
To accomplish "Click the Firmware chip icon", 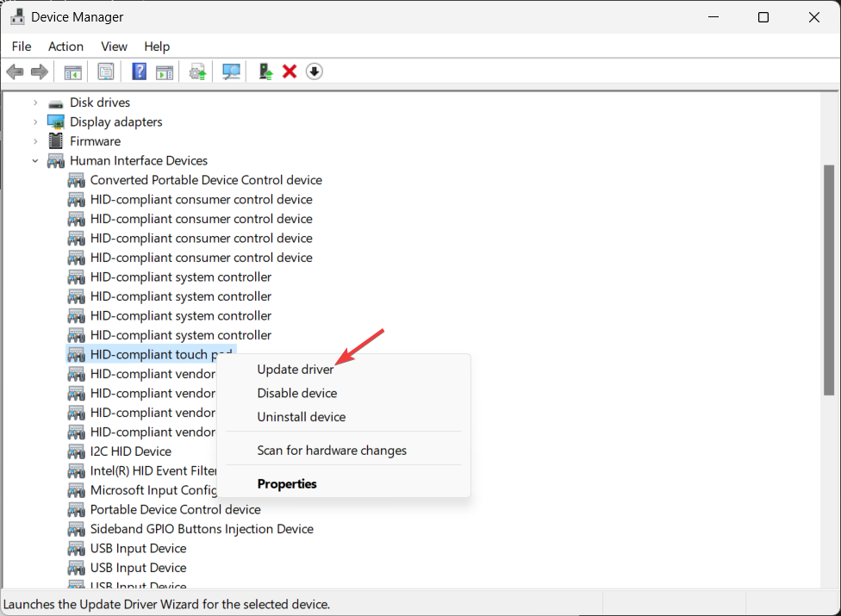I will (56, 141).
